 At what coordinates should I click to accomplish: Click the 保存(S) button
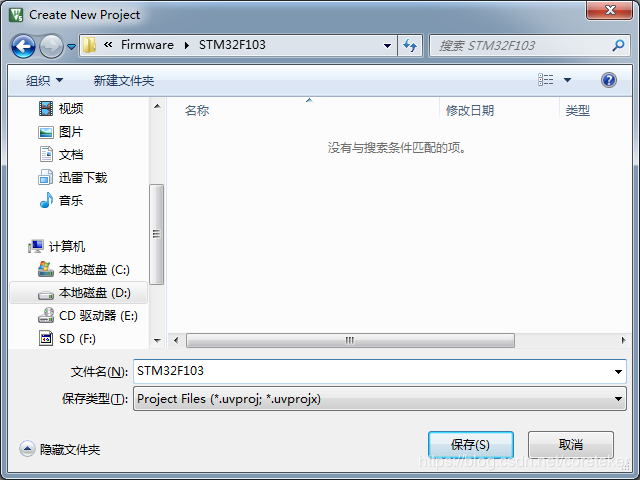[x=471, y=444]
